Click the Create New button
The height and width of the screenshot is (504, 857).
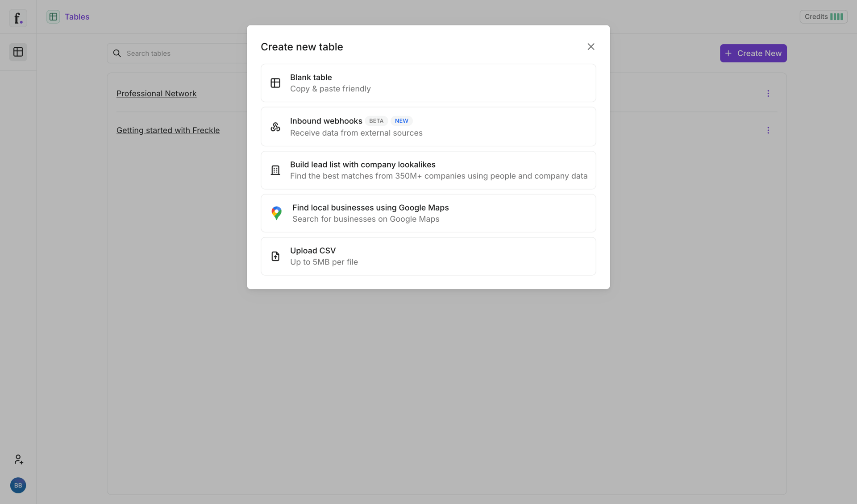pyautogui.click(x=753, y=53)
